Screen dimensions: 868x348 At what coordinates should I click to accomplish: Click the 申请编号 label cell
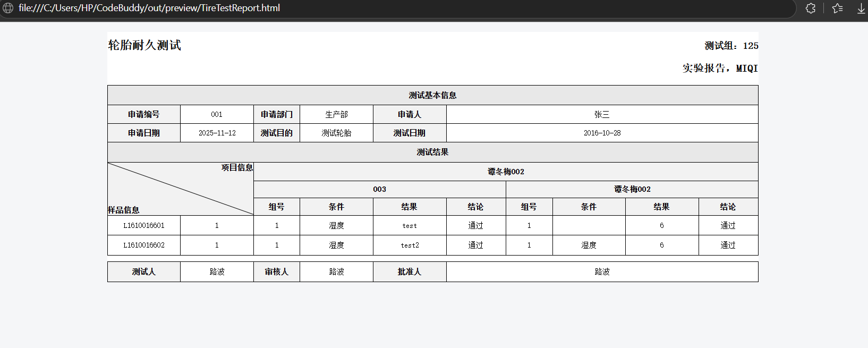tap(144, 114)
